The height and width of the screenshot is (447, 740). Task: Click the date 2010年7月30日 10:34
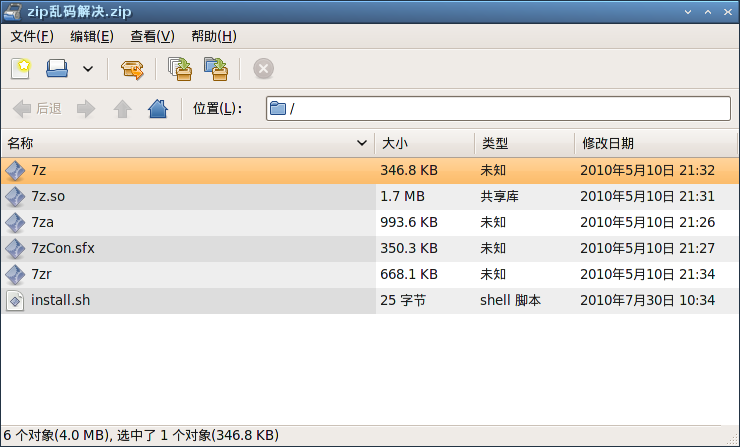[648, 300]
